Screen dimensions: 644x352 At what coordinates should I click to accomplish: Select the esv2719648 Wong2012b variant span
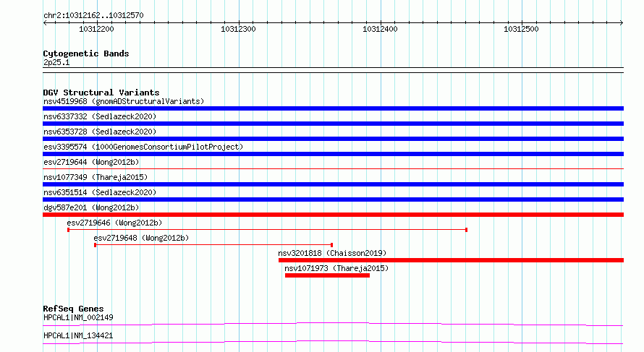[213, 245]
